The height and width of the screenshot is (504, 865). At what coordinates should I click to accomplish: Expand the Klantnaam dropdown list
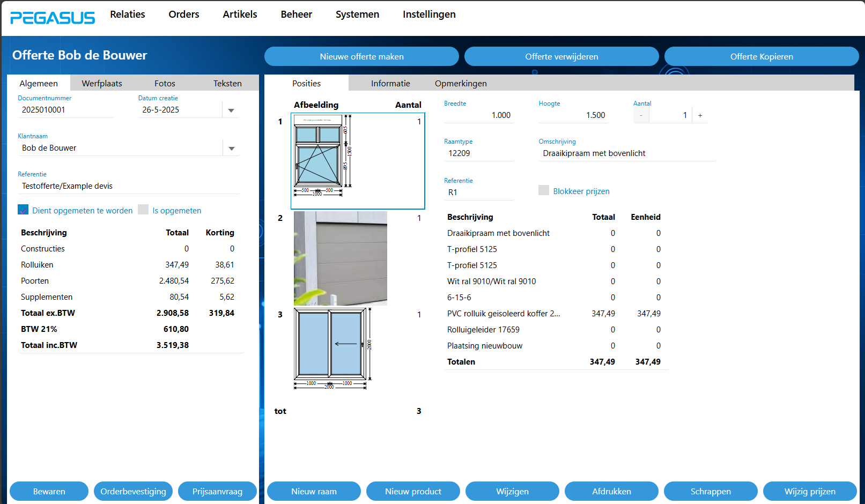tap(231, 149)
